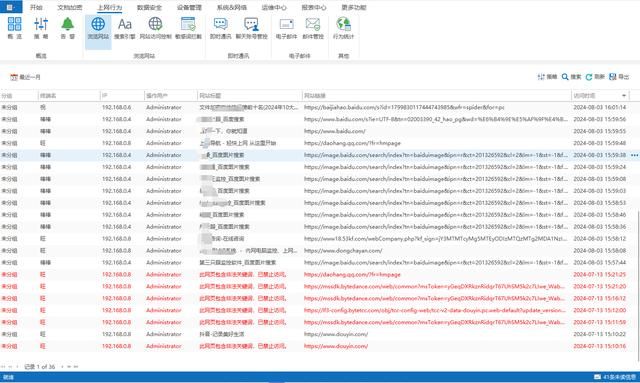Sort by the 分组 column header
This screenshot has height=383, width=640.
coord(19,96)
